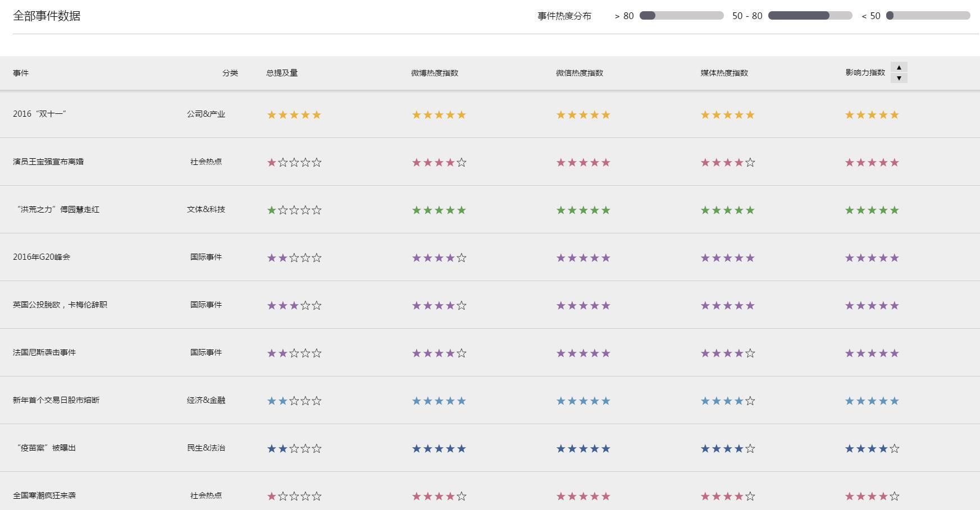Image resolution: width=980 pixels, height=510 pixels.
Task: Click green 微博热度 stars for 傅园慧 row
Action: (x=439, y=210)
